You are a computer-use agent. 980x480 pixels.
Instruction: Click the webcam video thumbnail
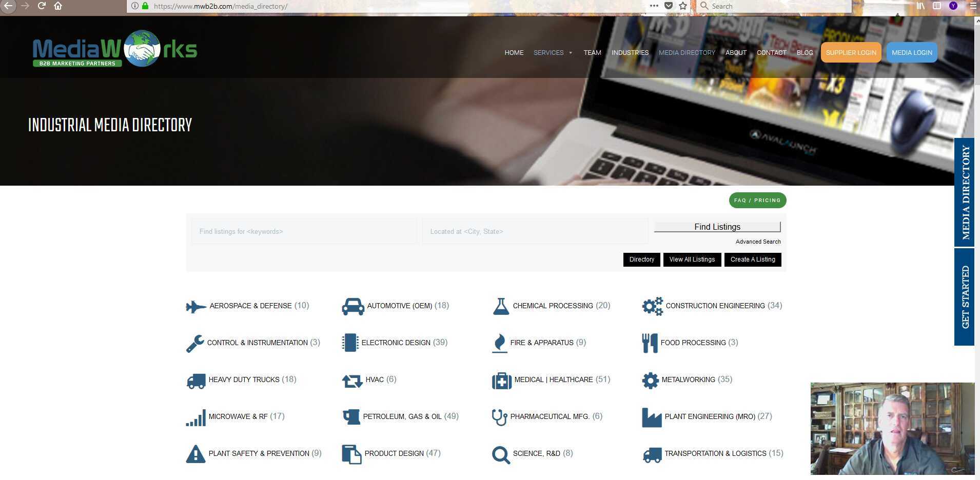click(x=893, y=429)
